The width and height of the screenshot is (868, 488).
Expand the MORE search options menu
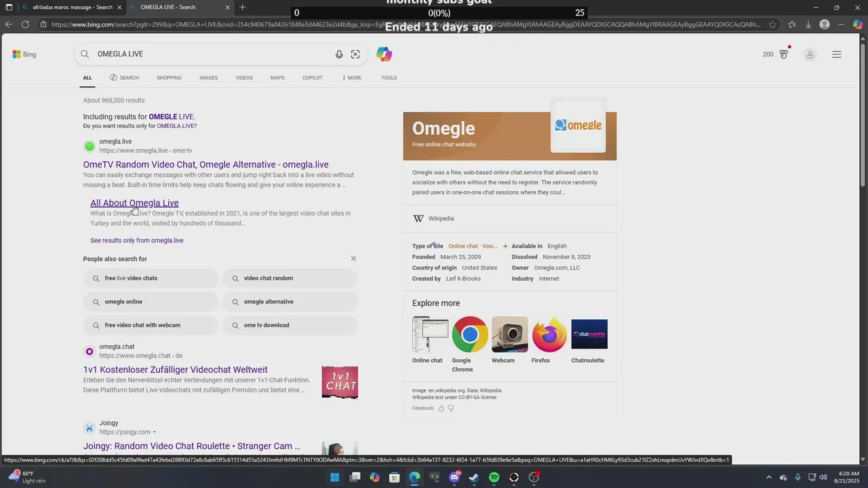[x=352, y=78]
